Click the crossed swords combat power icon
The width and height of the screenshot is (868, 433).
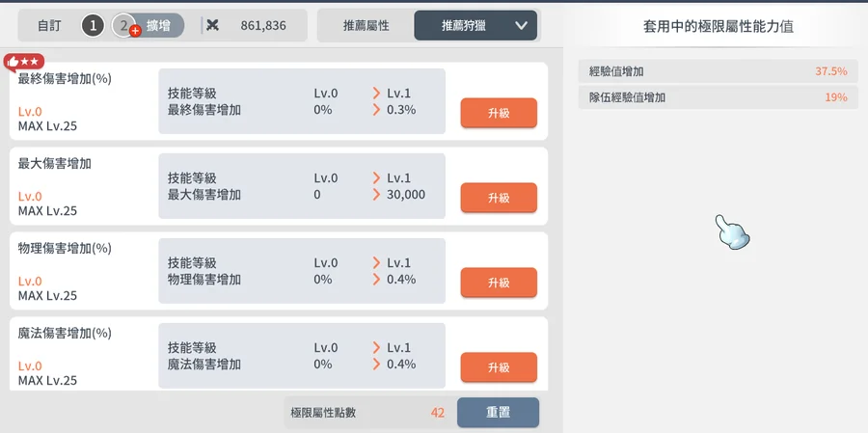point(213,25)
